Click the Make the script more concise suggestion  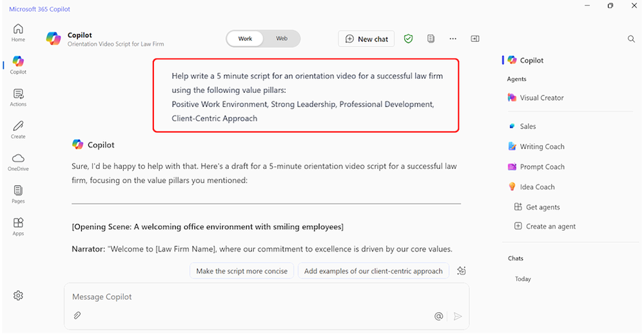242,271
